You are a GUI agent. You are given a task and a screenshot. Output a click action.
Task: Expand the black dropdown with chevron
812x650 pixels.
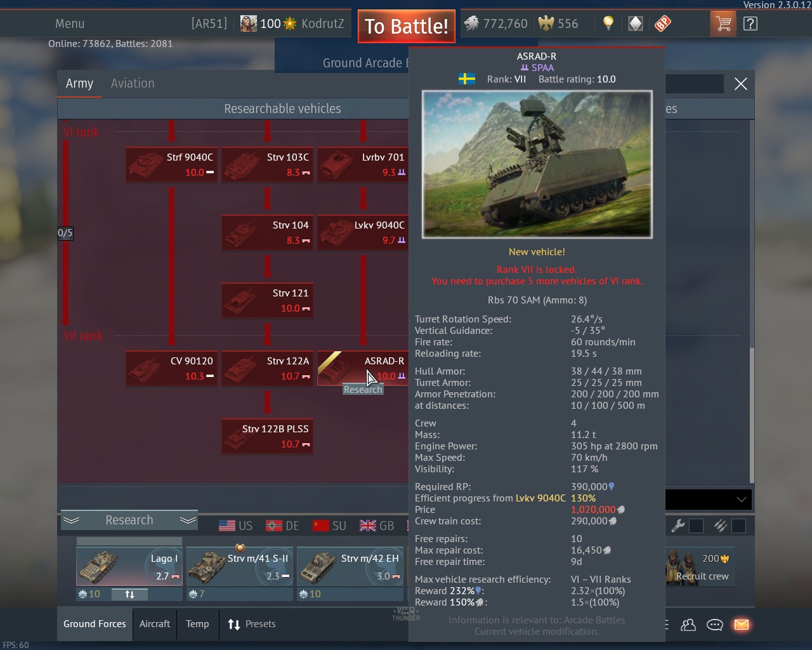click(708, 500)
